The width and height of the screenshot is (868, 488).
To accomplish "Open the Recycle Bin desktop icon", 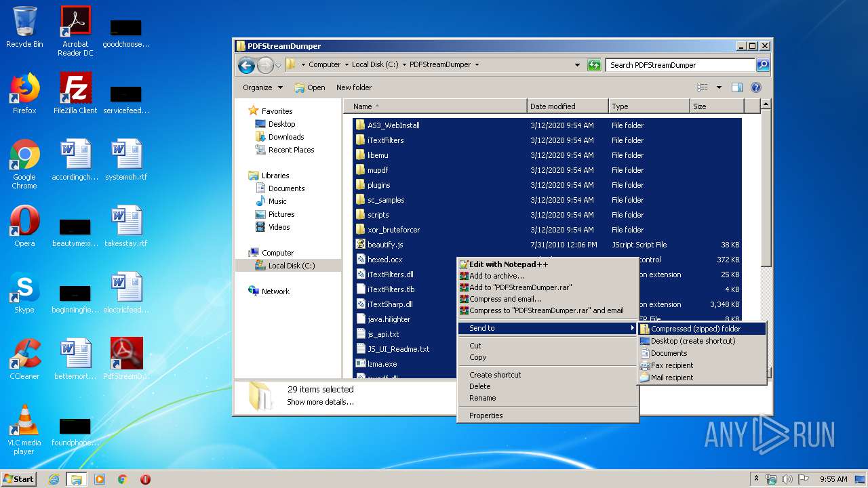I will coord(24,27).
